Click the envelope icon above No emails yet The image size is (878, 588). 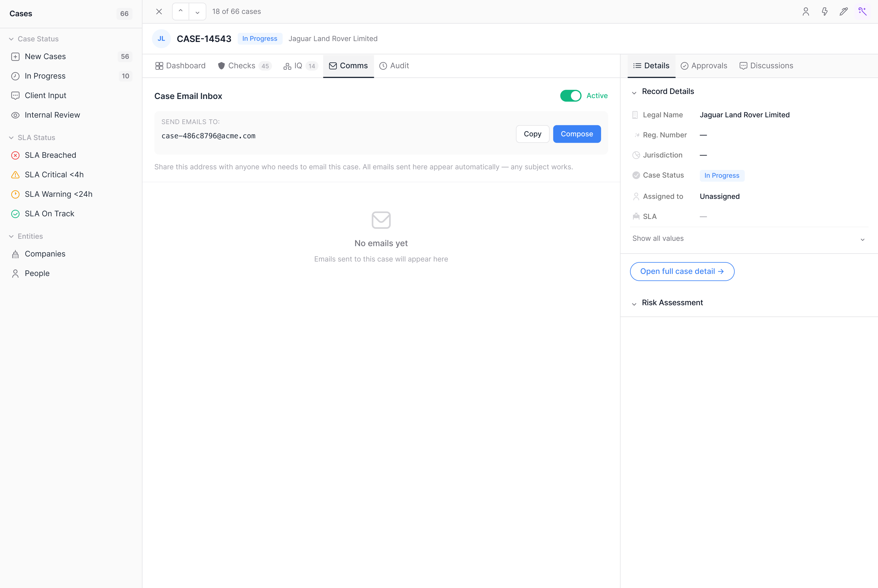point(381,220)
